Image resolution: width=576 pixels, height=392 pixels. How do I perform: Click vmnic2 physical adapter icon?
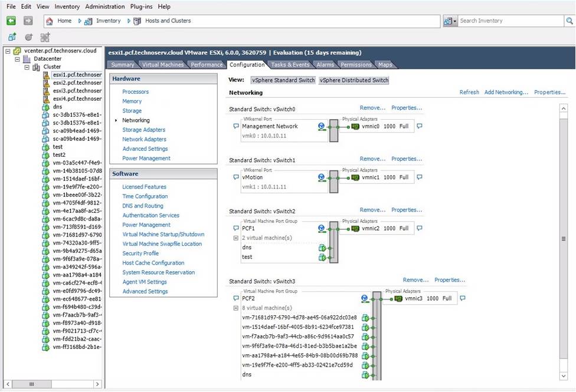(355, 229)
